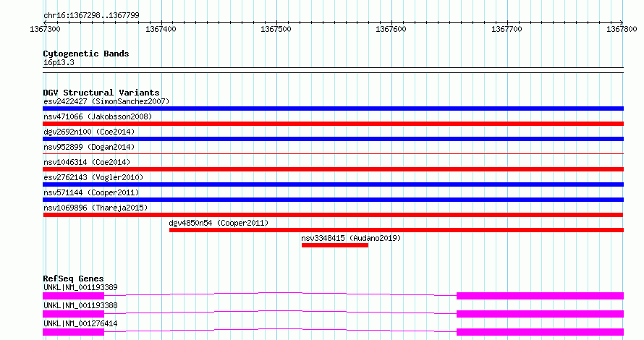The height and width of the screenshot is (340, 644).
Task: Click the 1367300 ruler position label
Action: [x=45, y=29]
